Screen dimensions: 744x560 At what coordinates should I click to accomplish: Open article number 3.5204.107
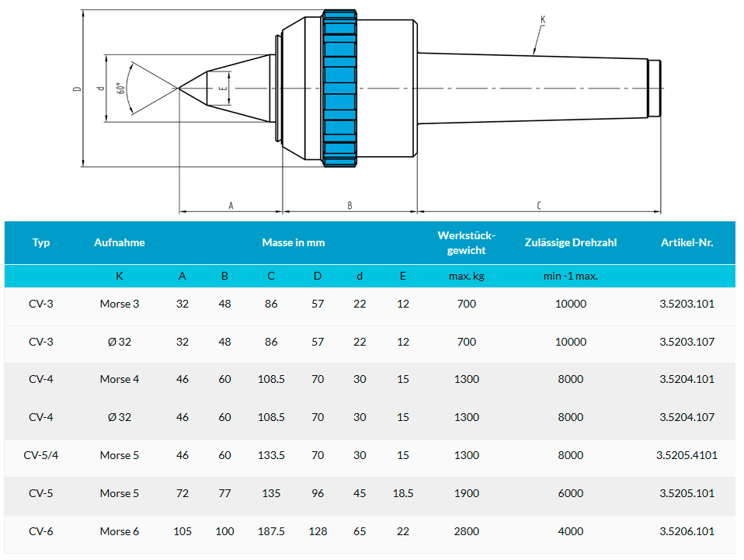(687, 417)
